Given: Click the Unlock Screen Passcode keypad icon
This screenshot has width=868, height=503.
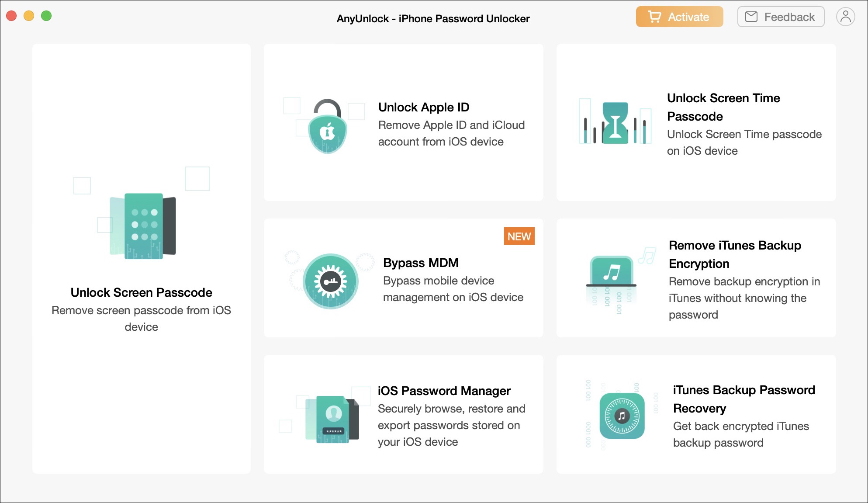Looking at the screenshot, I should (x=143, y=226).
